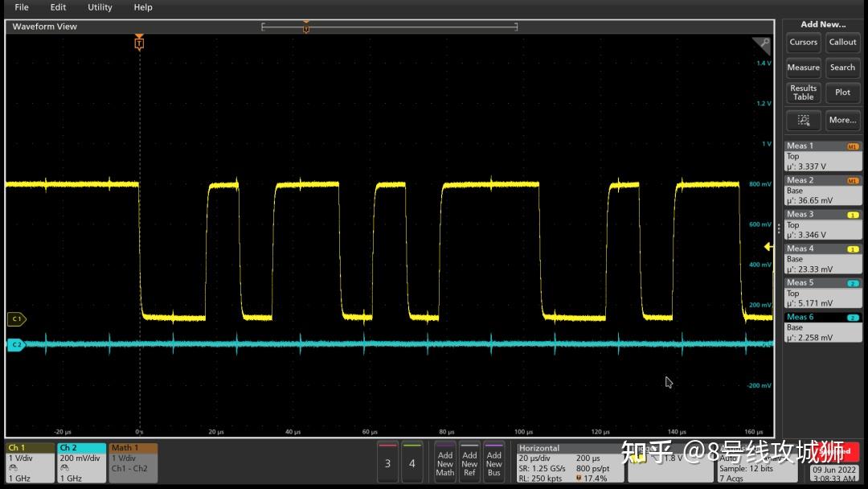The width and height of the screenshot is (868, 489).
Task: Click the zoom overview bar trigger marker
Action: 306,27
